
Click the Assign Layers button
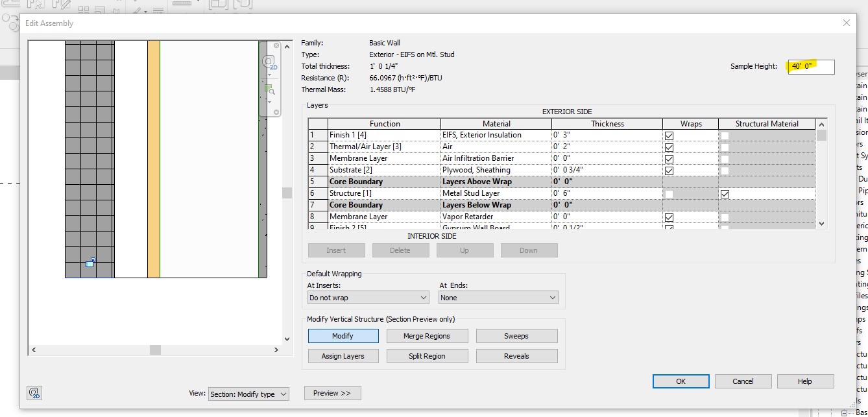pyautogui.click(x=343, y=356)
